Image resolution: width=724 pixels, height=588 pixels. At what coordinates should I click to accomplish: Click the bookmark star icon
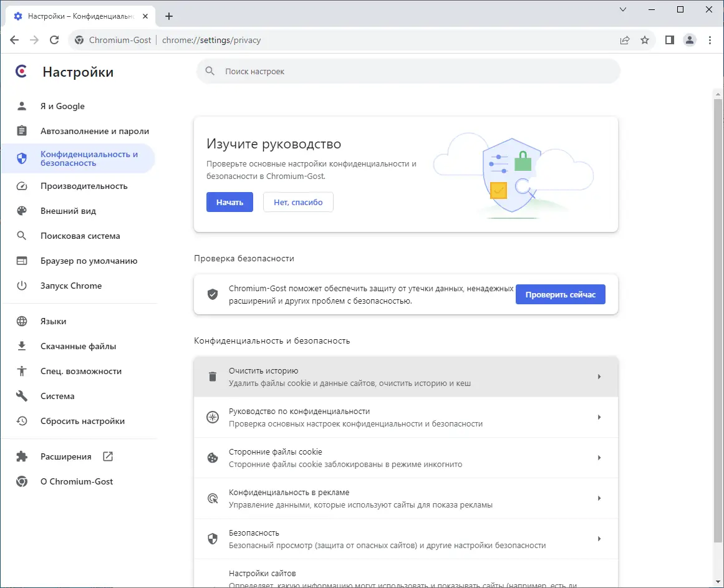tap(645, 40)
